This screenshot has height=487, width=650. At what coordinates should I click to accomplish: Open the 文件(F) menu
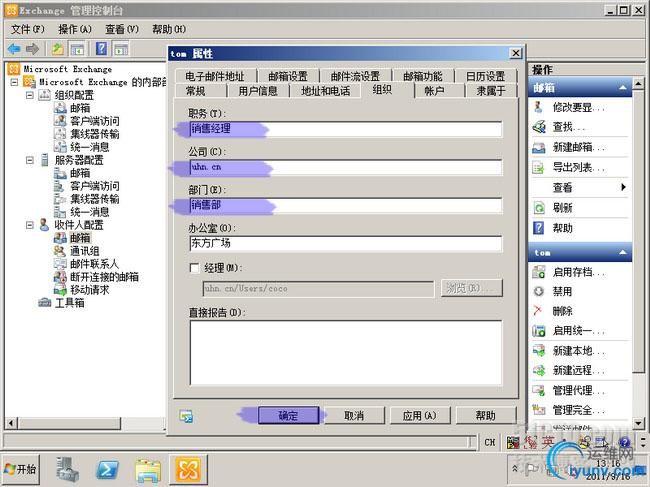(x=27, y=29)
